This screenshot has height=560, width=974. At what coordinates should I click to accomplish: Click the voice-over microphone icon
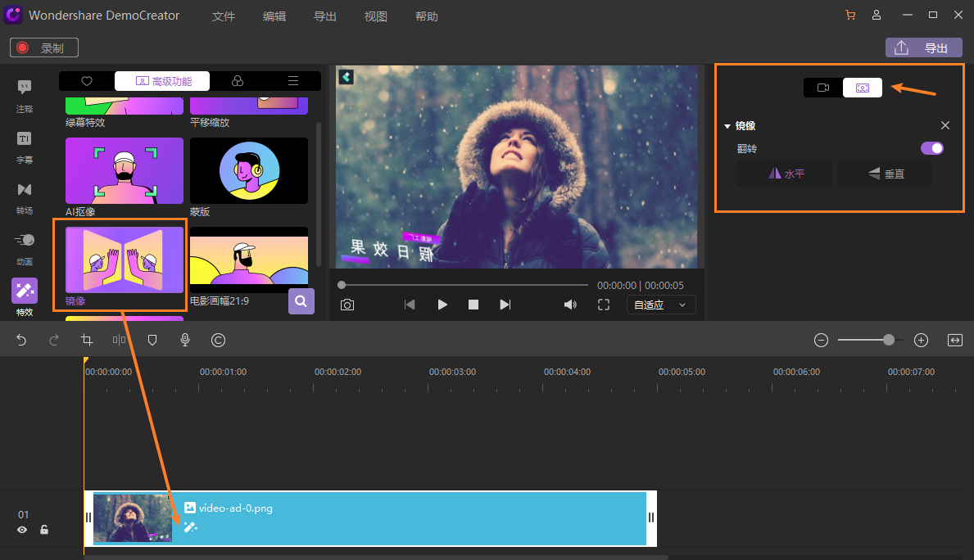185,340
